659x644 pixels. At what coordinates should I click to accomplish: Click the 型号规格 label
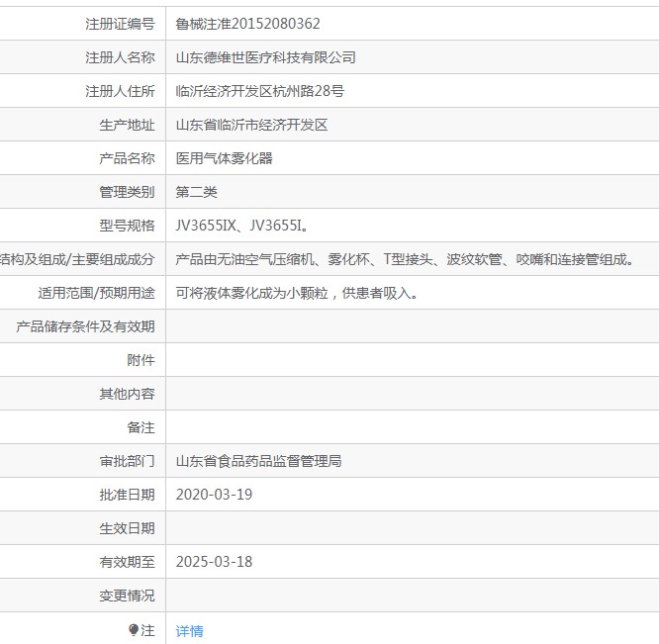[127, 226]
